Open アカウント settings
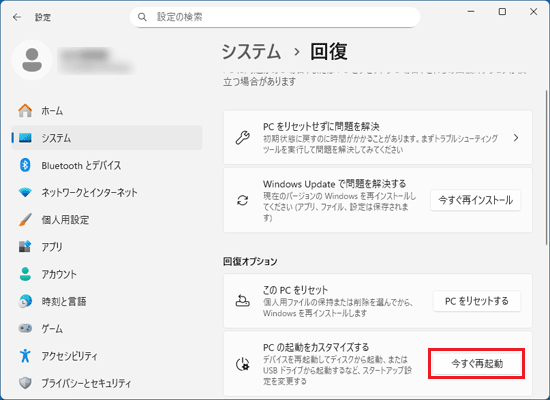 click(x=107, y=274)
